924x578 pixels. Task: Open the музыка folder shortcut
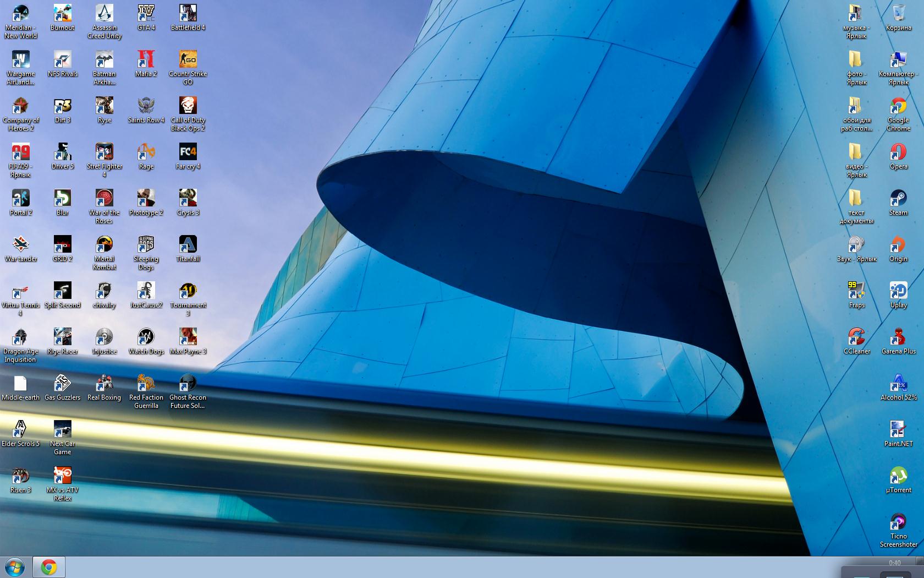pos(856,21)
